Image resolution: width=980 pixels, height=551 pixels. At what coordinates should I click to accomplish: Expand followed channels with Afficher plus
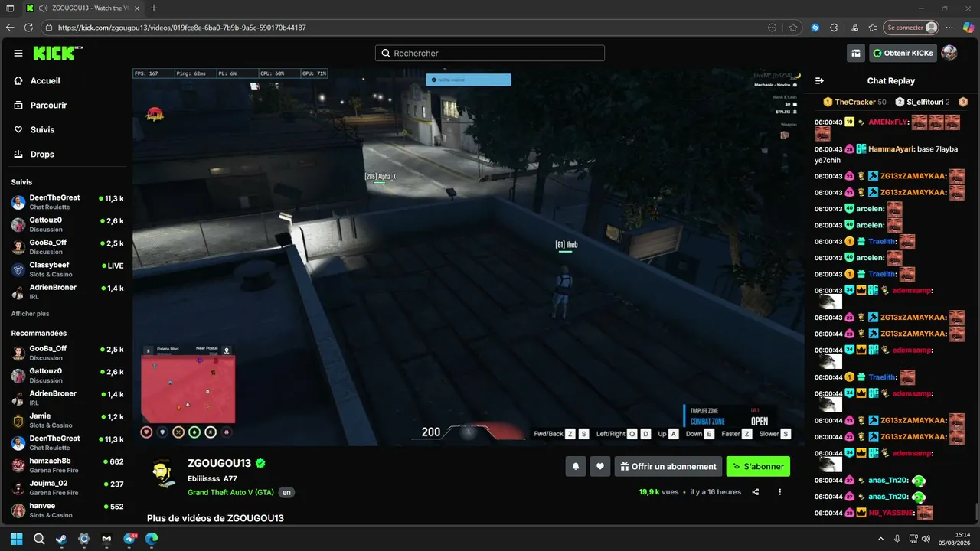click(x=30, y=314)
